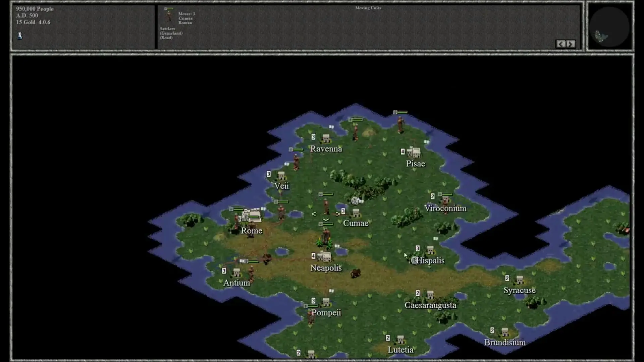This screenshot has width=644, height=362.
Task: Select the Ravenna city building
Action: (326, 138)
